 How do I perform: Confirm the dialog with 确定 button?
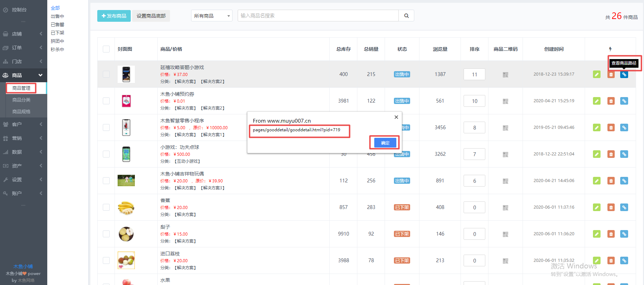(385, 143)
